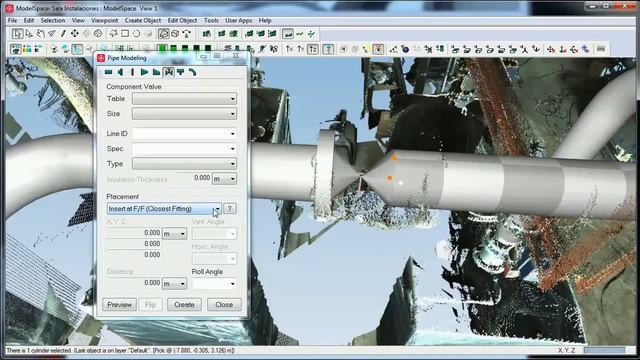Activate the four-arrow Move tool
The height and width of the screenshot is (360, 640).
click(74, 34)
